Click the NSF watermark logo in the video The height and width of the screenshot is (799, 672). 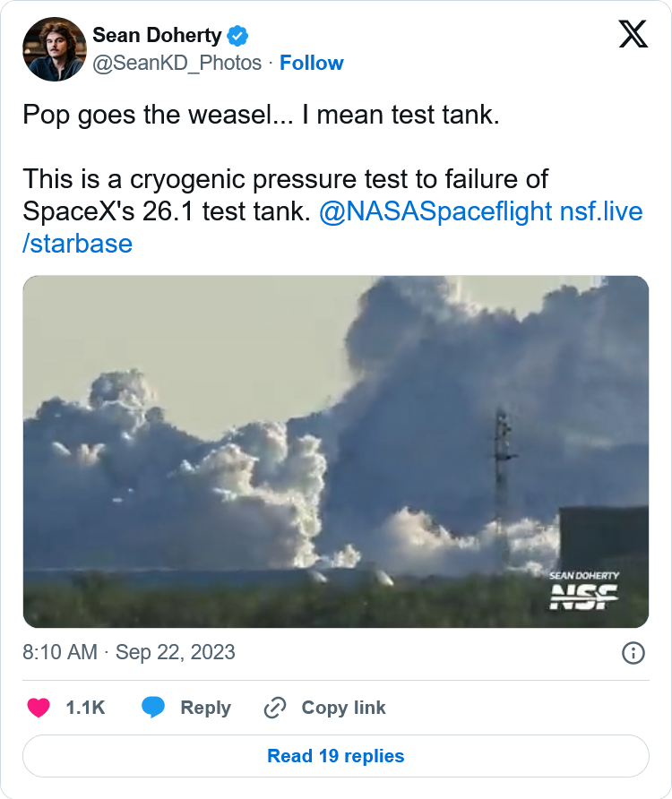tap(583, 595)
